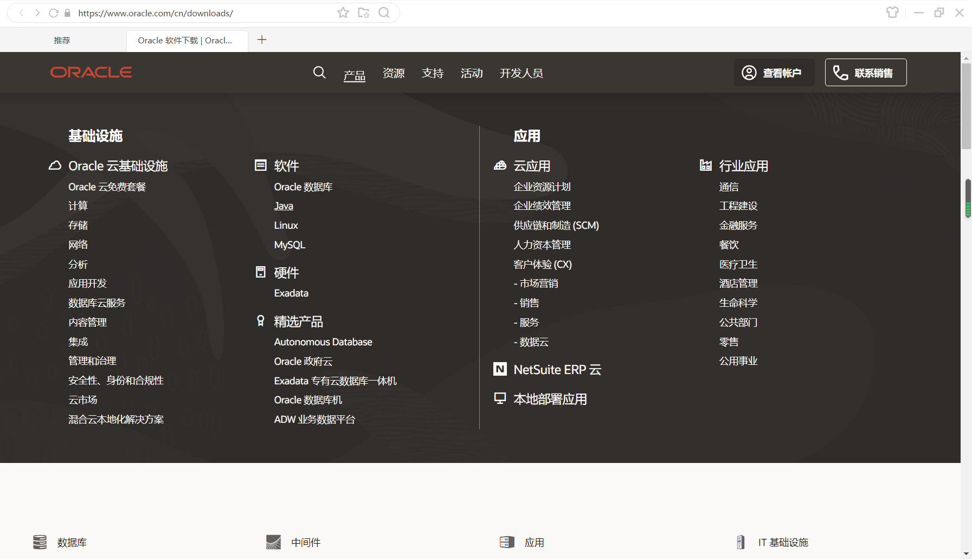Open the 支持 navigation menu
The height and width of the screenshot is (560, 972).
pos(433,73)
